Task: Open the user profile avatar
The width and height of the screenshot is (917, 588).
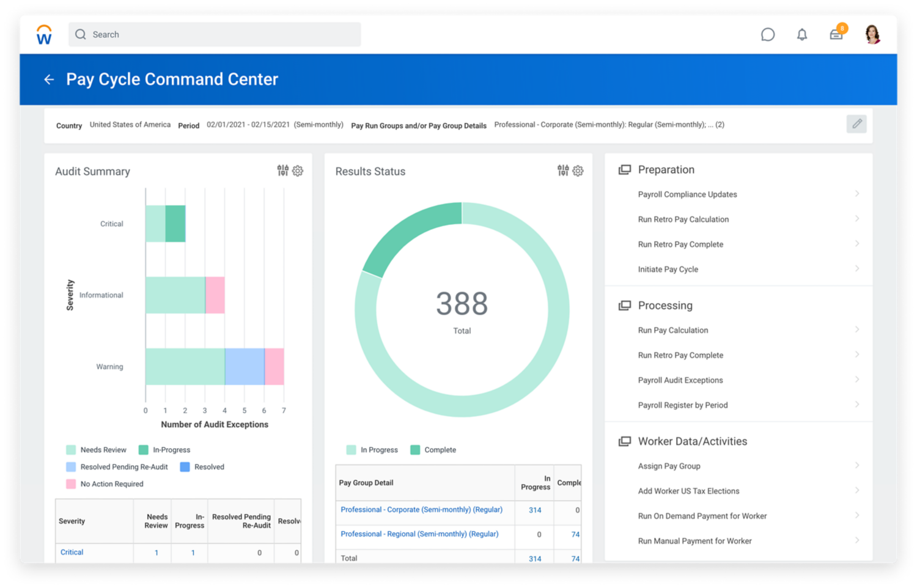Action: (x=872, y=34)
